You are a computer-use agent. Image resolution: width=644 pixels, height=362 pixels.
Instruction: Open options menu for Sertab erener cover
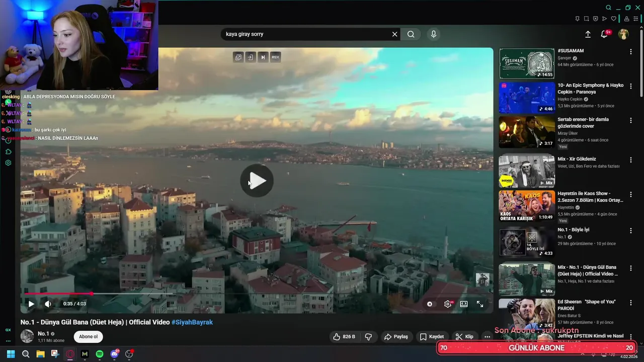631,120
